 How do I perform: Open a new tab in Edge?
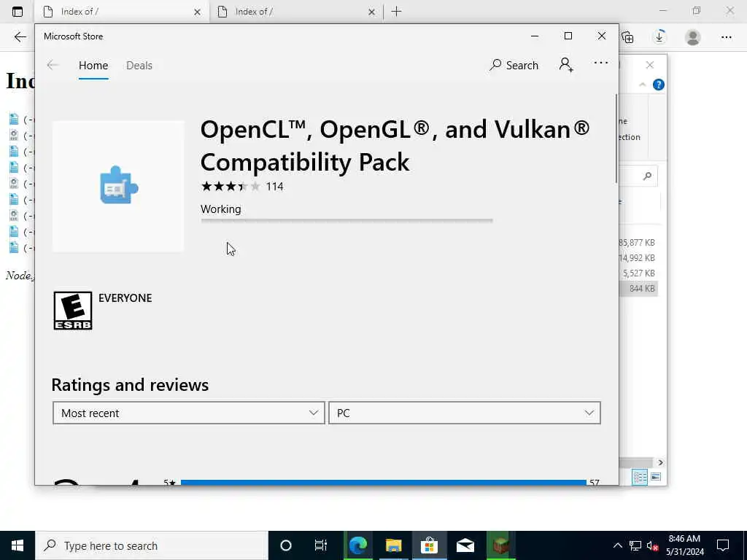pyautogui.click(x=396, y=12)
